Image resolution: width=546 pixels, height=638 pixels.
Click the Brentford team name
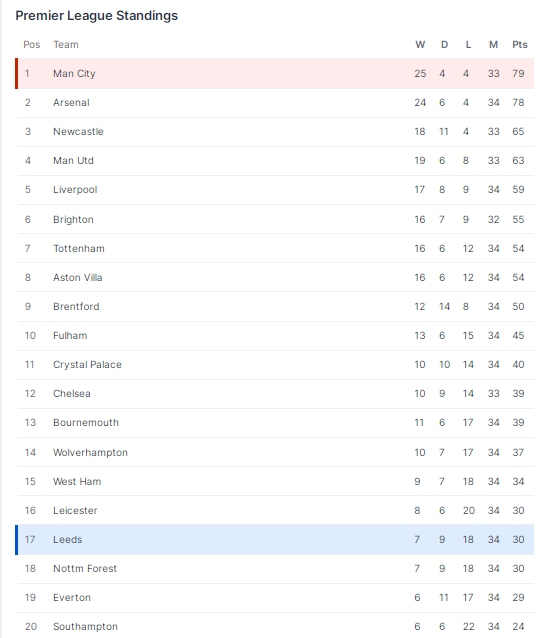tap(76, 306)
